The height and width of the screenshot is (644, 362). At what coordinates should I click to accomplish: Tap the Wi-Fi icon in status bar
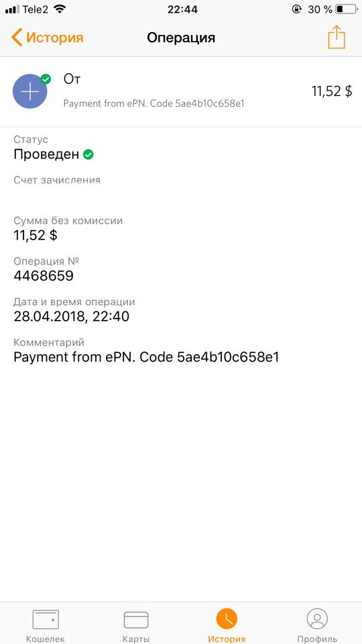click(60, 9)
